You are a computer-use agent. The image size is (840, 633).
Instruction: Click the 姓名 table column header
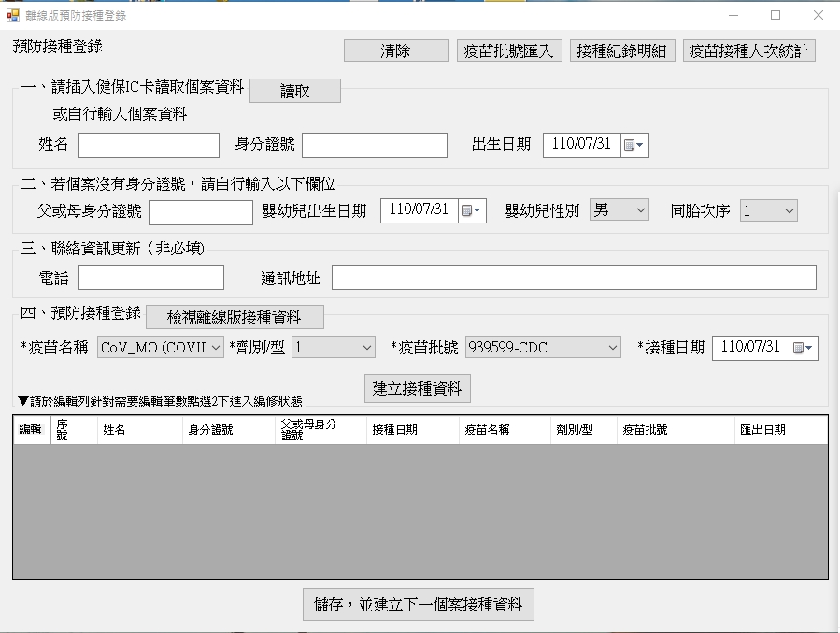click(x=140, y=429)
